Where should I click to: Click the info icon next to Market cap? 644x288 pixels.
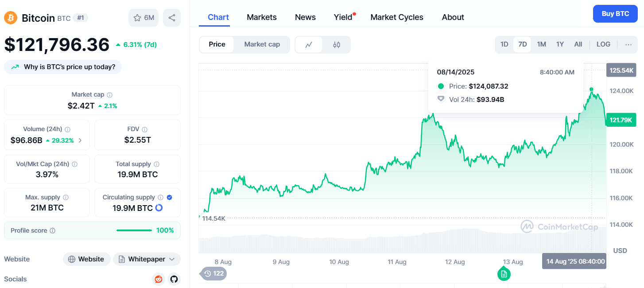click(110, 95)
